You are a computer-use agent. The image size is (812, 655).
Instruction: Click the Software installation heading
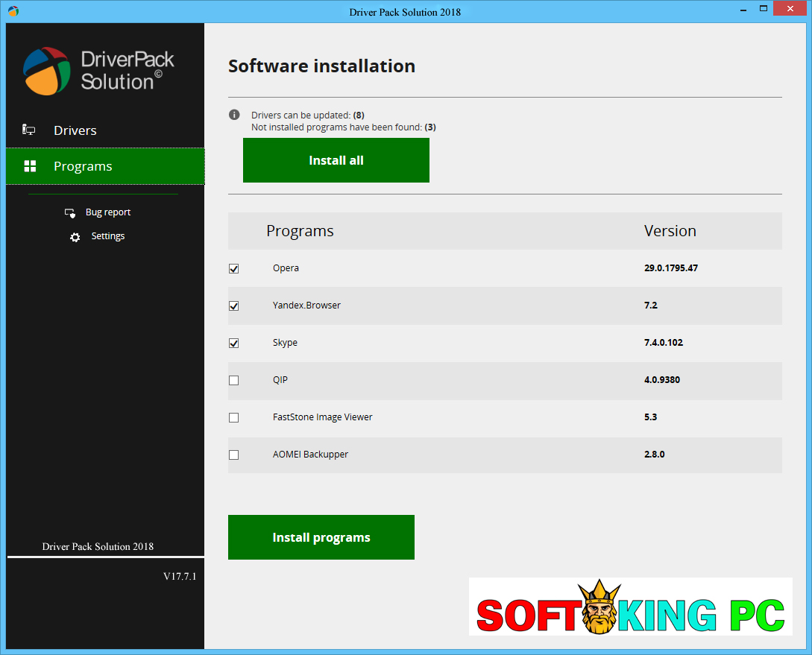click(321, 66)
